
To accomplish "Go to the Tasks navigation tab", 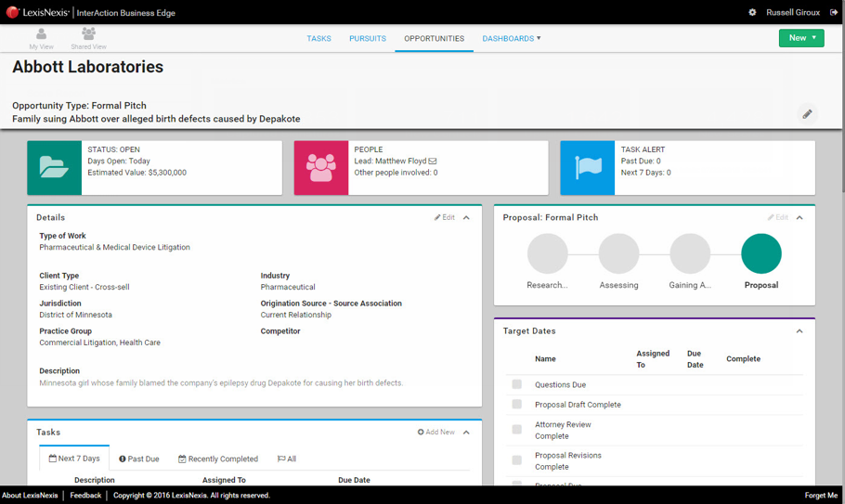I will pyautogui.click(x=319, y=38).
